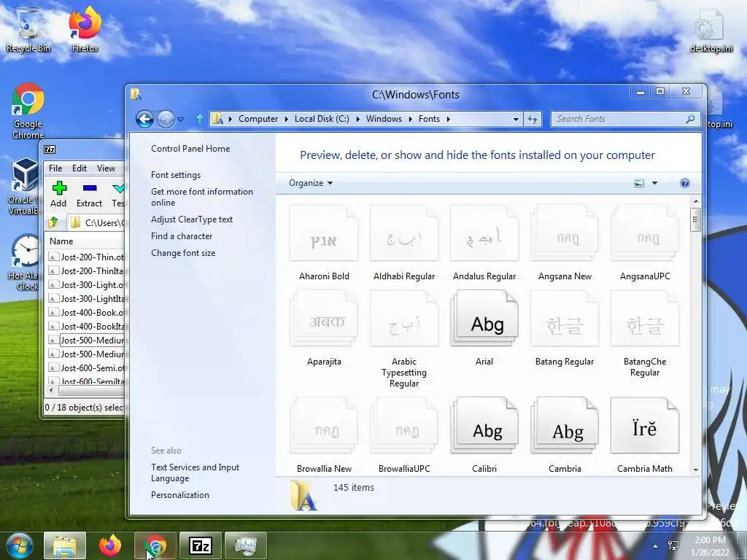Expand the view options dropdown arrow
Image resolution: width=747 pixels, height=560 pixels.
click(x=654, y=183)
